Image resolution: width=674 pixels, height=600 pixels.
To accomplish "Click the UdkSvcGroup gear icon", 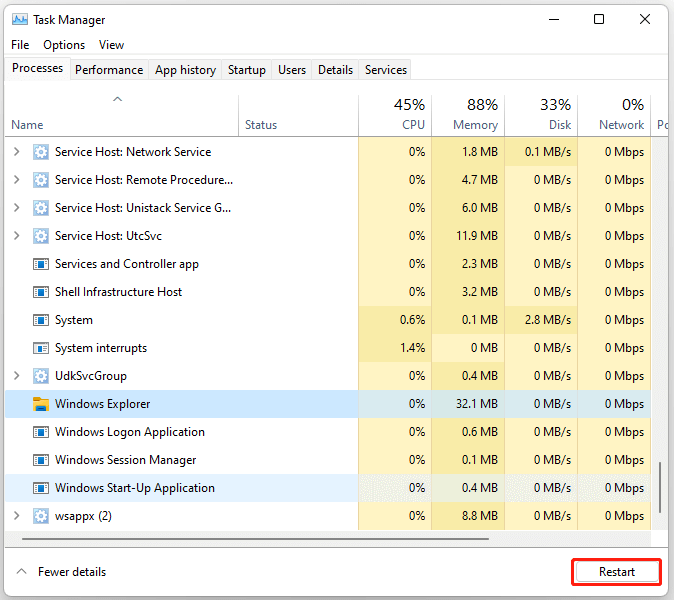I will click(41, 376).
